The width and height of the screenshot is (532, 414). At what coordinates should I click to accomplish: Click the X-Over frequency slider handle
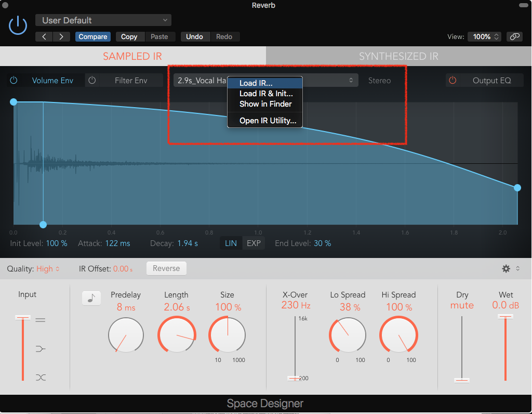tap(295, 378)
